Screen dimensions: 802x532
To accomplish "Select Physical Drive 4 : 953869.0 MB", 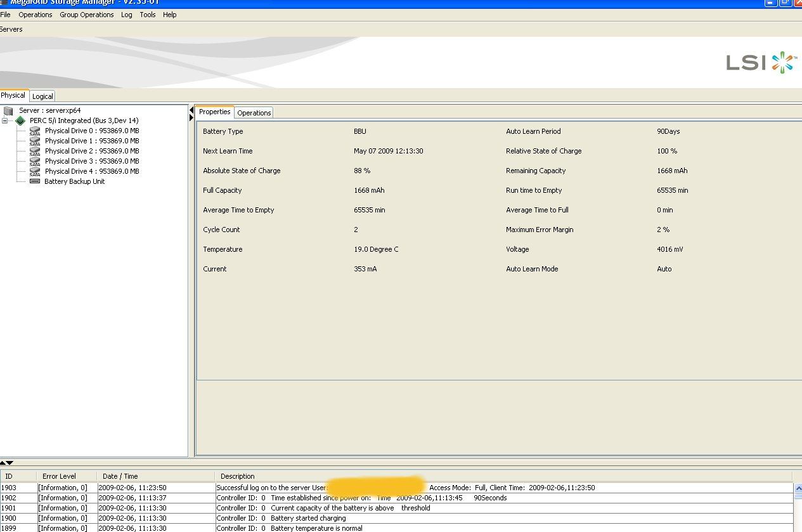I will click(92, 171).
